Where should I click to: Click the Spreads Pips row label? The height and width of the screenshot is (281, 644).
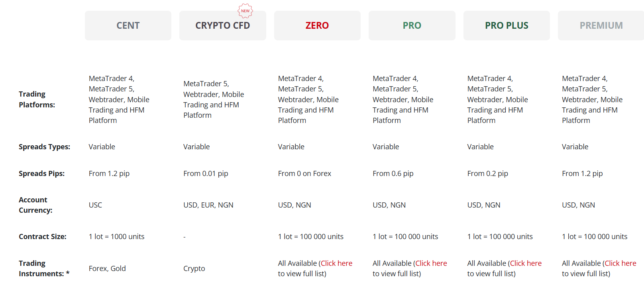pos(41,174)
